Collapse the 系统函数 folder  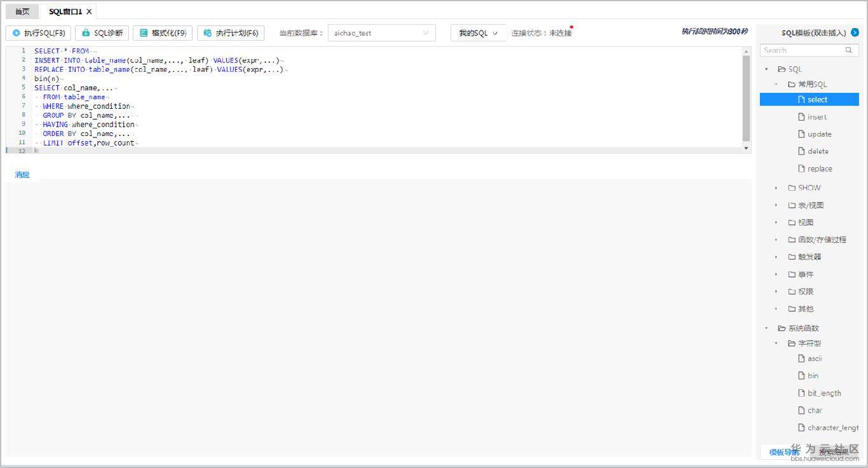766,328
